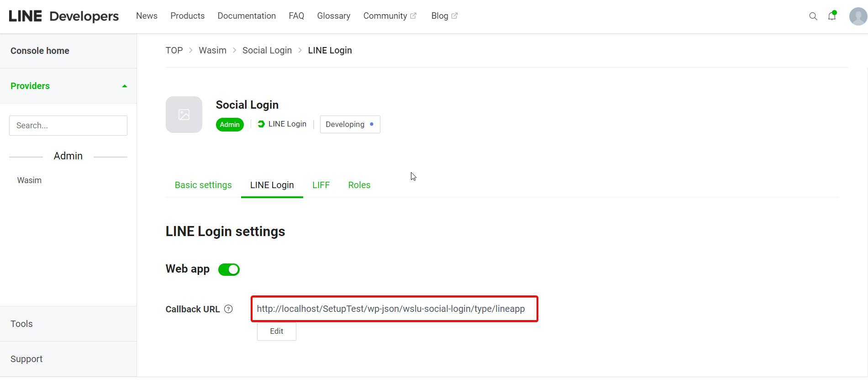
Task: Go to Documentation
Action: (x=247, y=16)
